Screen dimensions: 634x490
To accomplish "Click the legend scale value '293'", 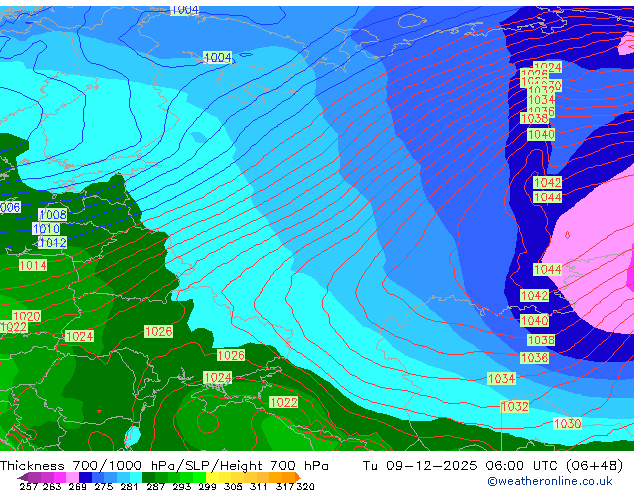I will tap(182, 486).
